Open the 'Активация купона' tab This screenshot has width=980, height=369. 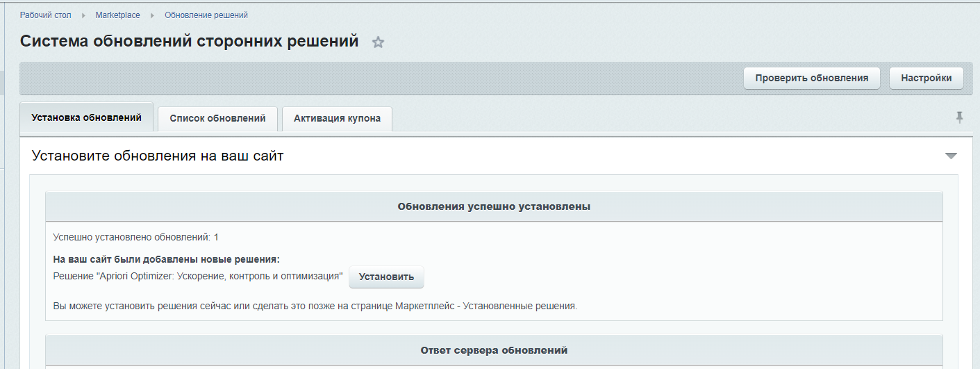[337, 118]
